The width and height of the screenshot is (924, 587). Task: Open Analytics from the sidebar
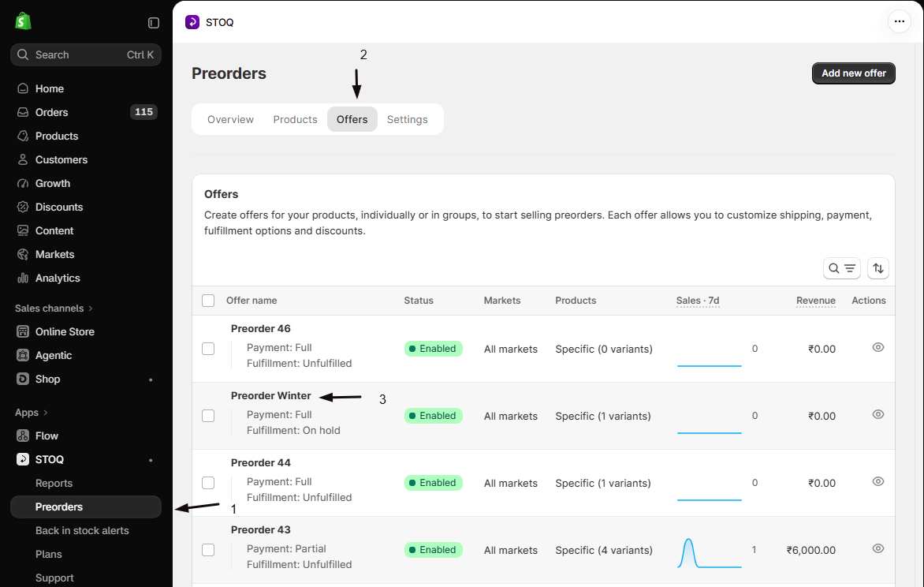pyautogui.click(x=58, y=278)
